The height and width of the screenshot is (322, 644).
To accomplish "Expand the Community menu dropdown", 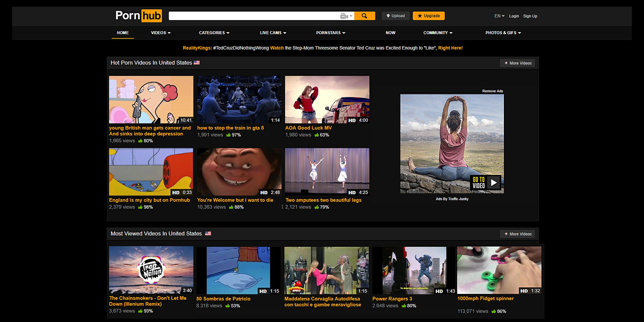I will 438,33.
